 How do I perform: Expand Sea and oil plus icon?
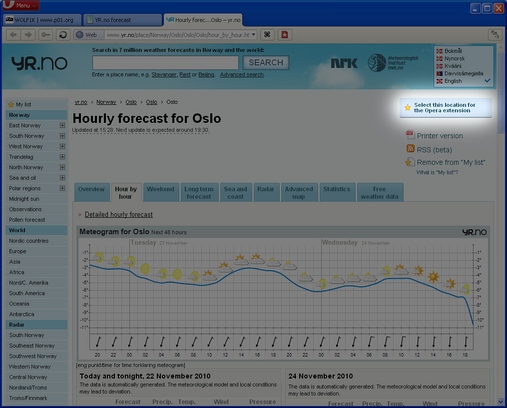[62, 178]
